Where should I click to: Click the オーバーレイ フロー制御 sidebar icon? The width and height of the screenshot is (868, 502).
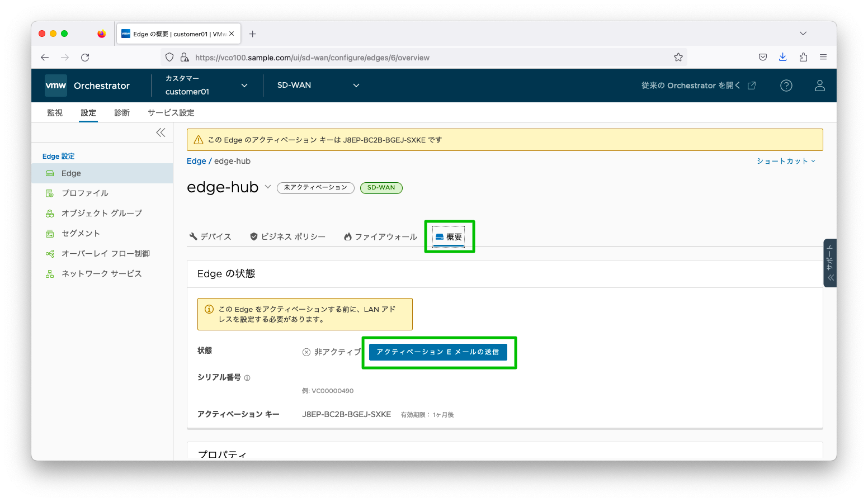pyautogui.click(x=50, y=254)
